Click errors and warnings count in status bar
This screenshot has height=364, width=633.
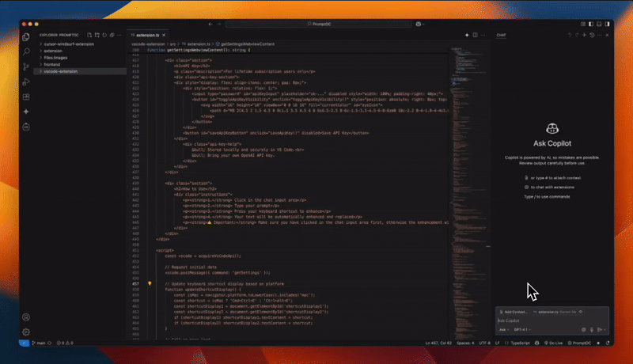coord(65,343)
